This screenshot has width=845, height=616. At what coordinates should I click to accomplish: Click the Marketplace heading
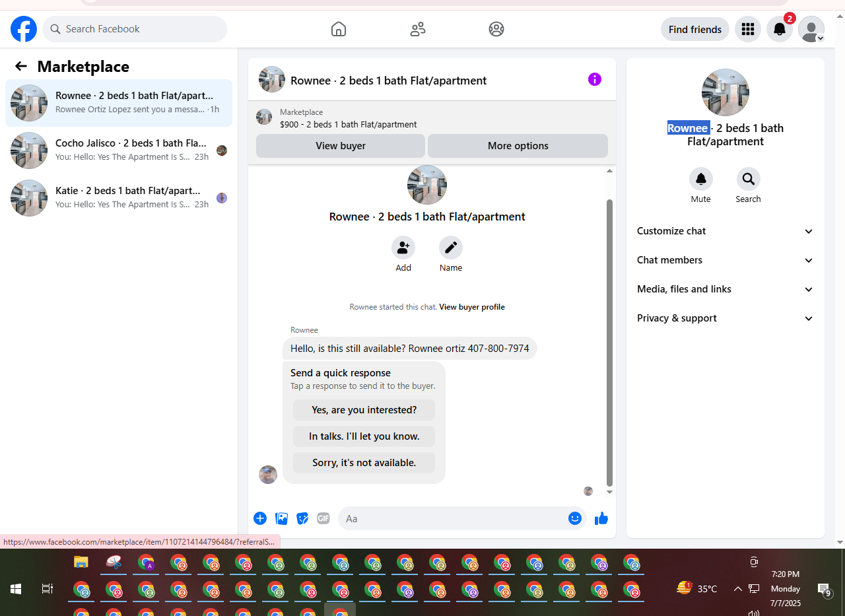click(83, 66)
